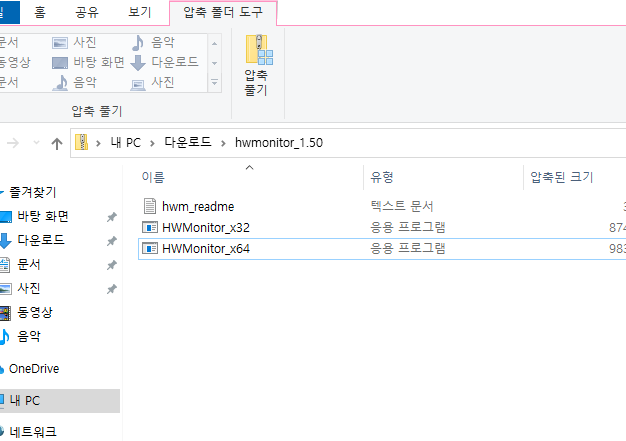Viewport: 626px width, 441px height.
Task: Click 다운로드 in address breadcrumb
Action: [x=188, y=142]
